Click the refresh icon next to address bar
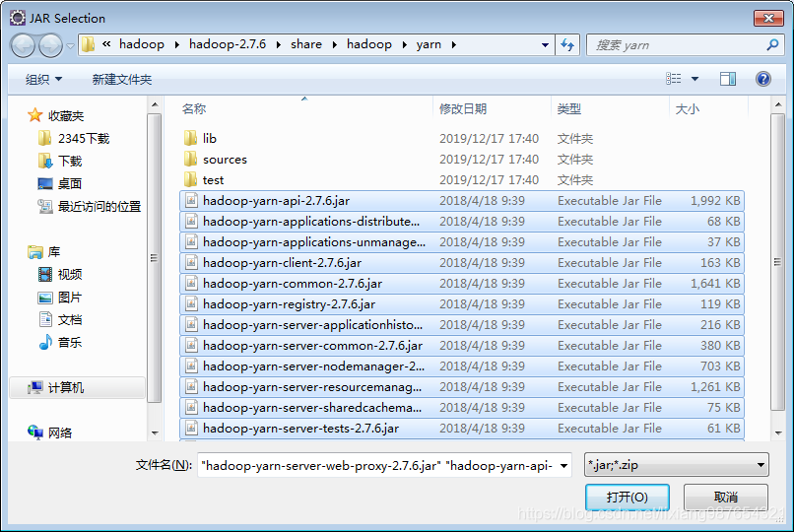794x532 pixels. (x=567, y=45)
